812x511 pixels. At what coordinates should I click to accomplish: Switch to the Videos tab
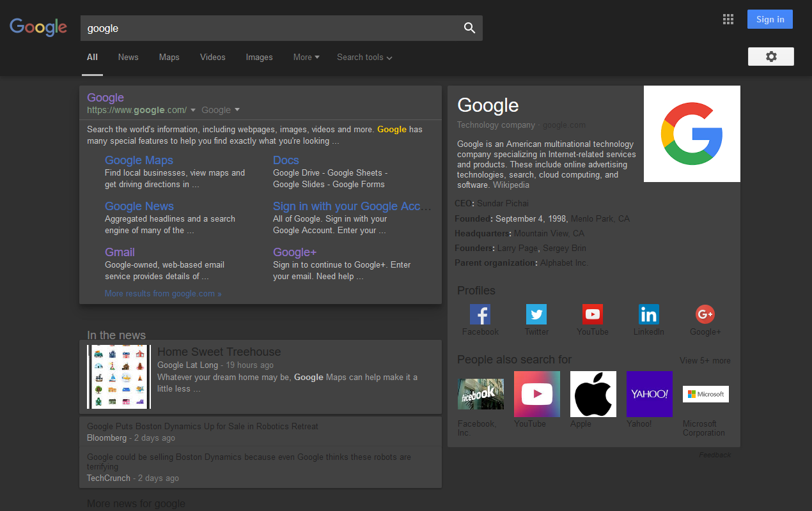pos(213,57)
